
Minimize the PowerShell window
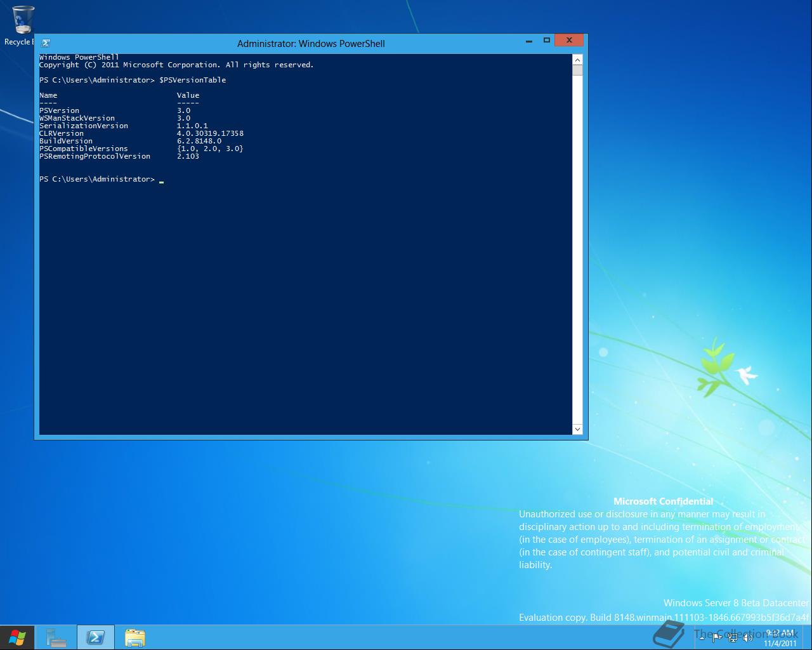[528, 41]
